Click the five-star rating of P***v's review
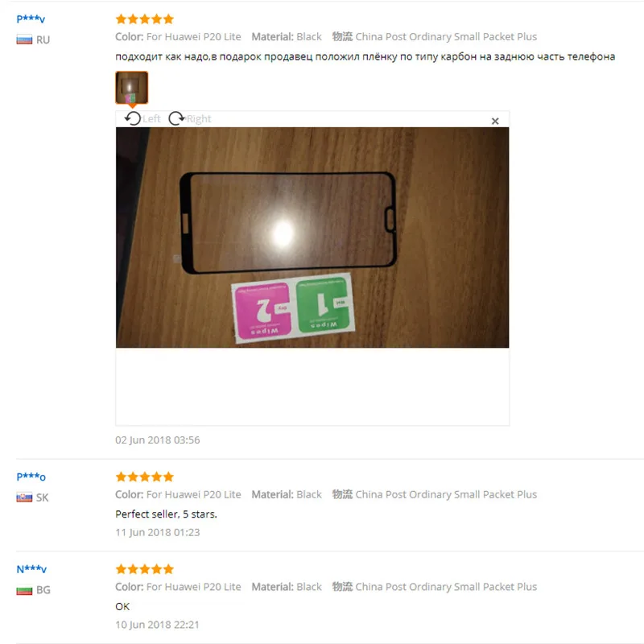 [x=145, y=19]
